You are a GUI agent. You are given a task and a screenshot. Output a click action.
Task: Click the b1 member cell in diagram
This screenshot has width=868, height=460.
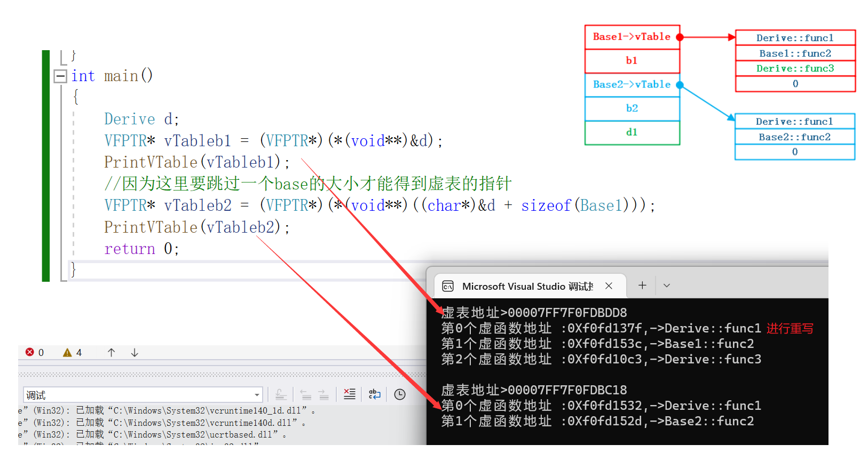coord(632,61)
